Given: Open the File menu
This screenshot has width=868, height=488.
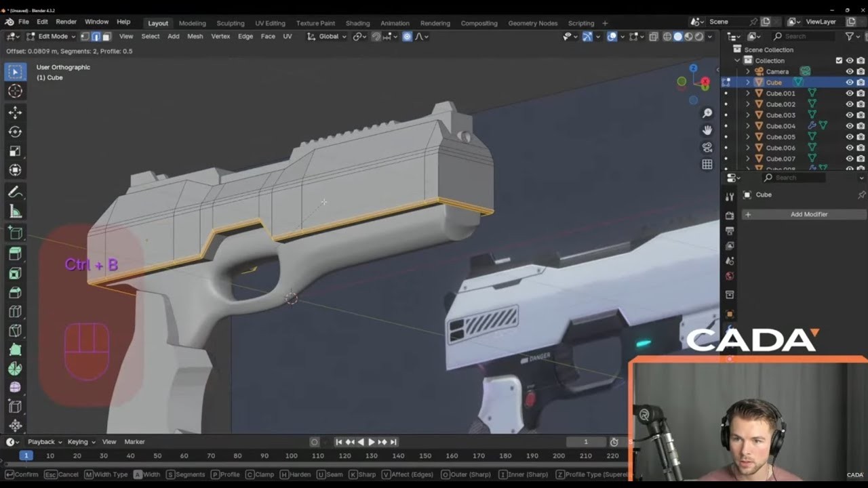Looking at the screenshot, I should [x=24, y=22].
